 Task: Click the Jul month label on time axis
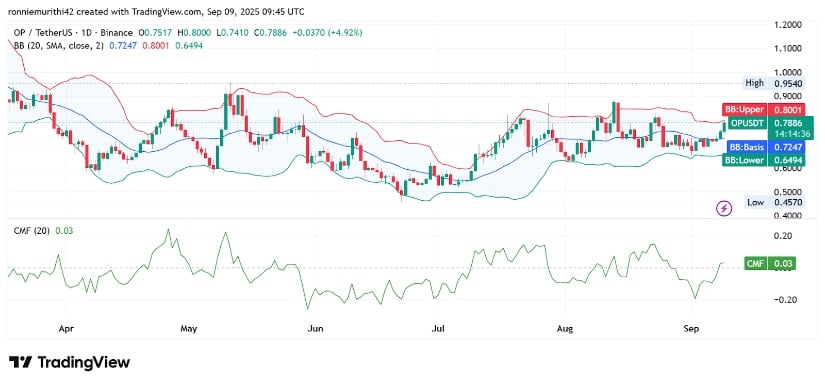438,329
